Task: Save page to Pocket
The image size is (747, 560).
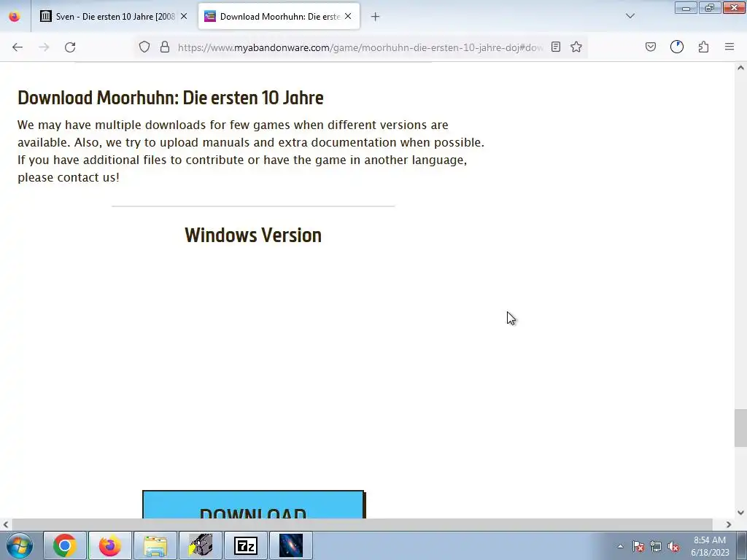Action: click(x=651, y=47)
